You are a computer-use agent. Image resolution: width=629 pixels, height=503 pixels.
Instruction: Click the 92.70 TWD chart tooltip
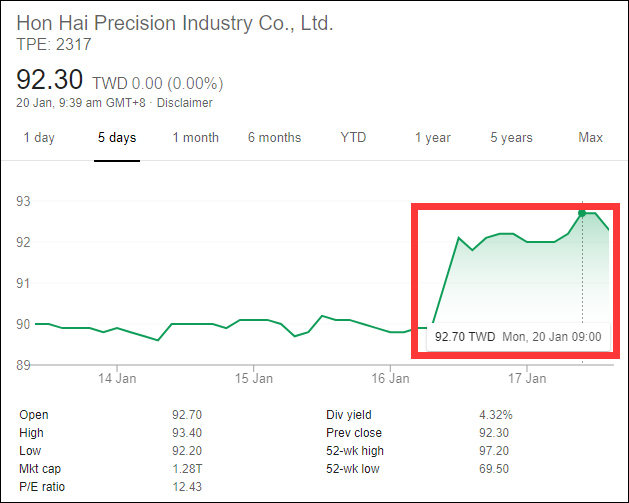tap(514, 337)
